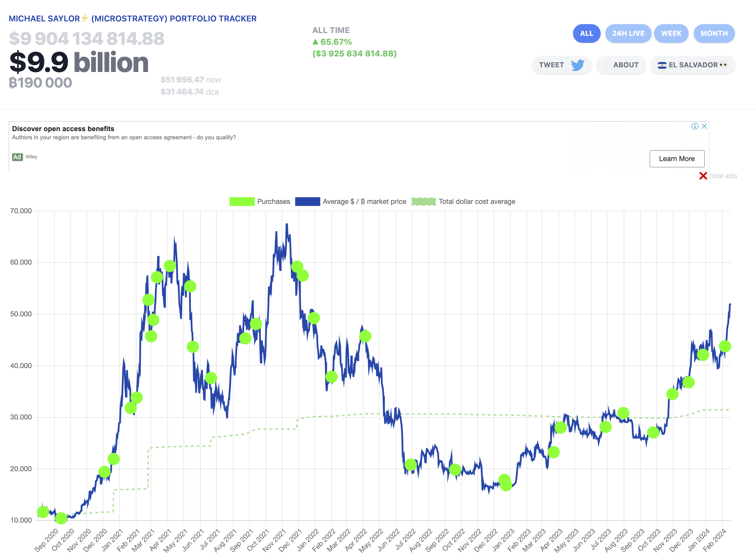Toggle Total dollar cost average legend swatch
Screen dimensions: 756x558
click(x=424, y=202)
